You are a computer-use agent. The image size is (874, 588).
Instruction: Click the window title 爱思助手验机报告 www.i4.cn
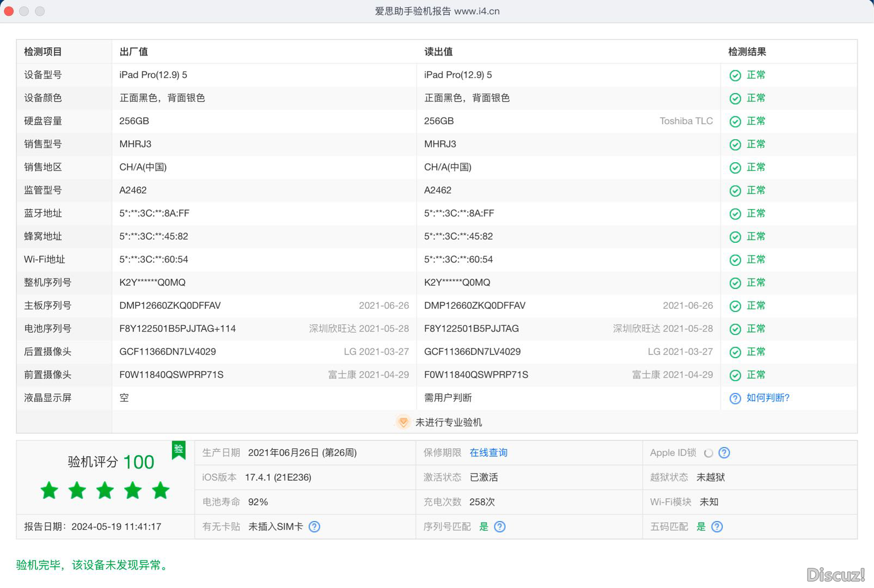click(437, 11)
